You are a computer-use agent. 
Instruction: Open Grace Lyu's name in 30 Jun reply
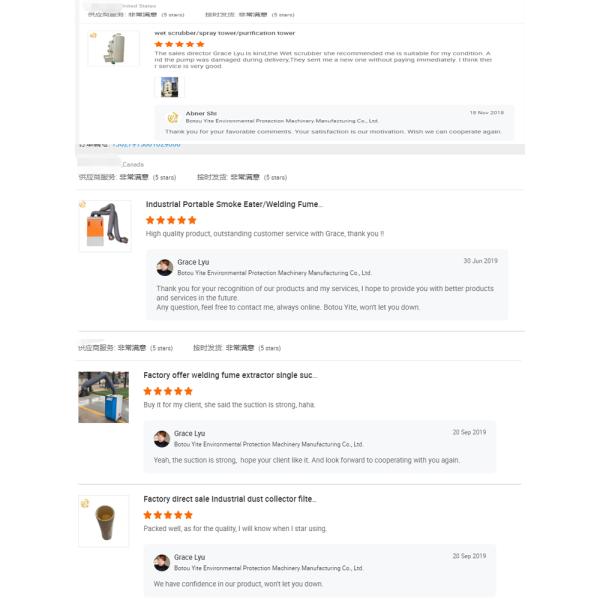[x=193, y=262]
